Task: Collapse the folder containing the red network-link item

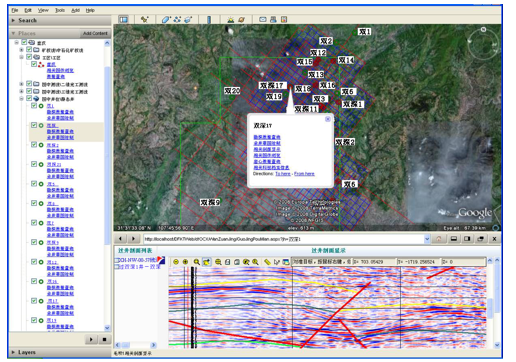Action: 22,57
